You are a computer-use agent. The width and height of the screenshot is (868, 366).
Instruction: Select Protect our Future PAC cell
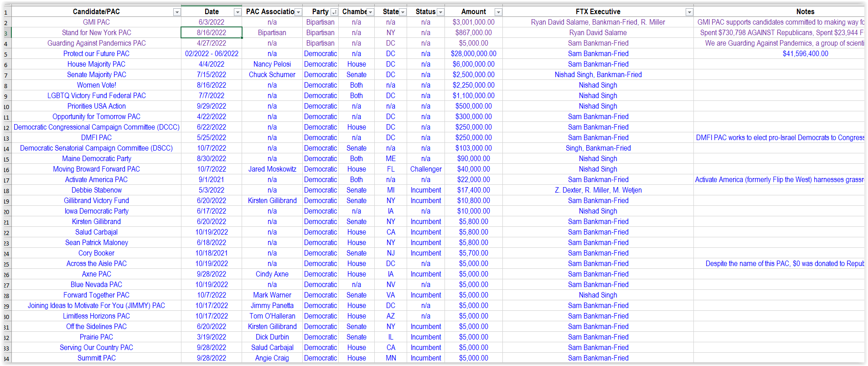pos(96,54)
